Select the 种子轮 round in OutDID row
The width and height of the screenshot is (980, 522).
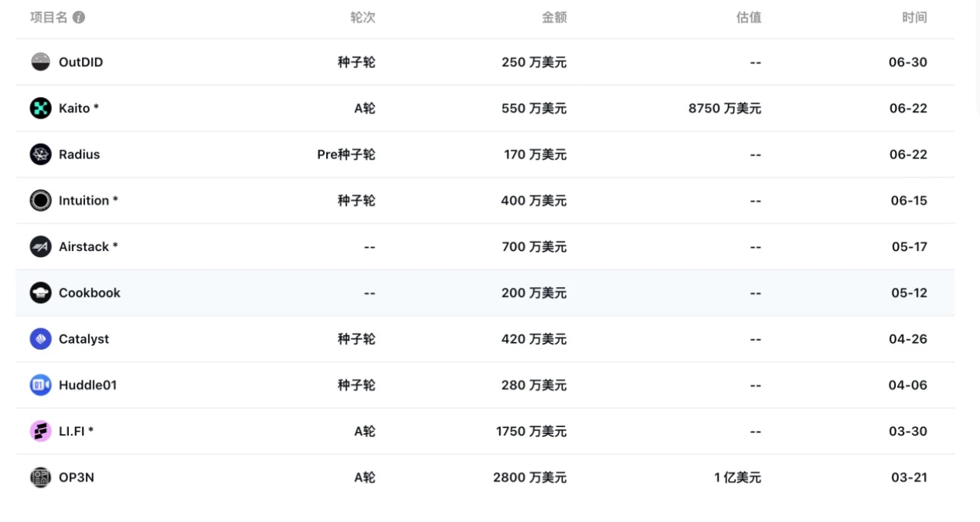click(357, 62)
